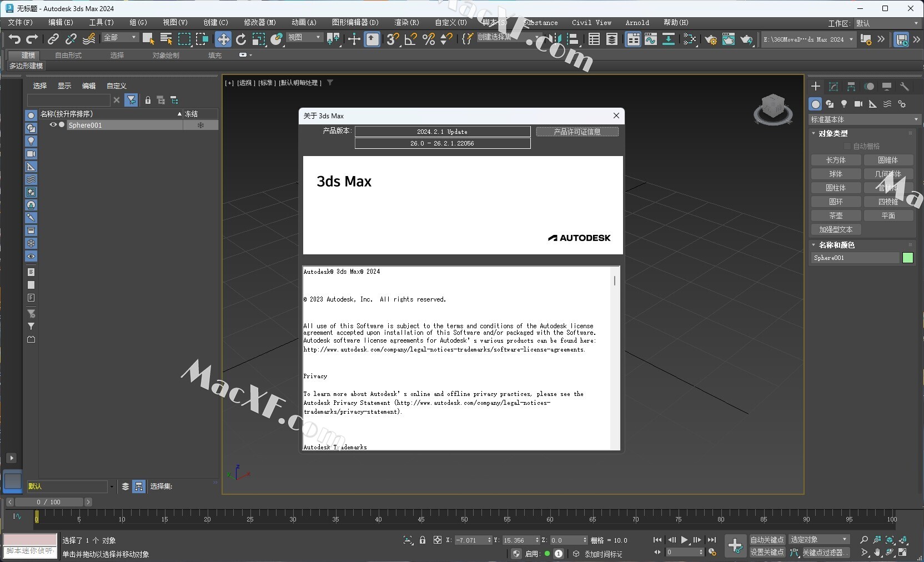Open the Layer Explorer icon
Image resolution: width=924 pixels, height=562 pixels.
[x=612, y=39]
